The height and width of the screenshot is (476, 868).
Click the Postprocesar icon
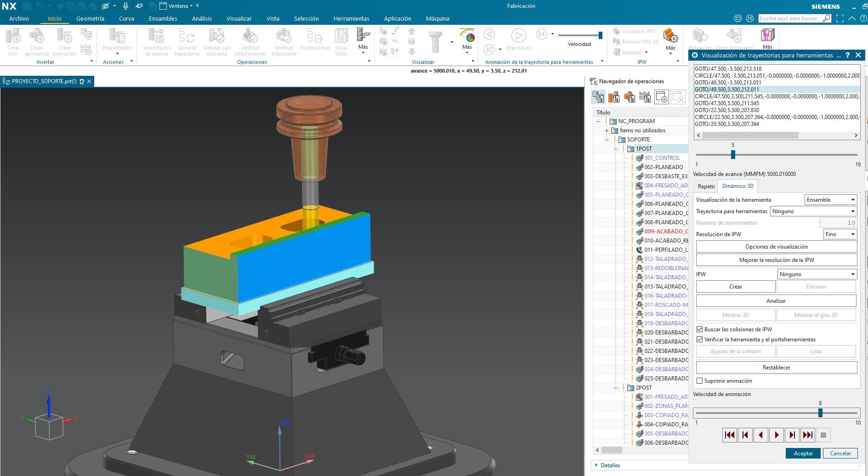point(315,36)
